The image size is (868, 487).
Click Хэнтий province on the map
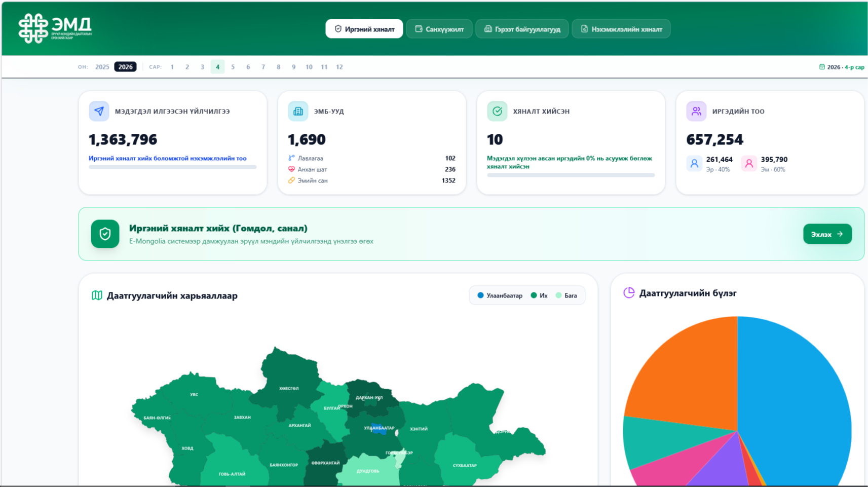pyautogui.click(x=419, y=429)
